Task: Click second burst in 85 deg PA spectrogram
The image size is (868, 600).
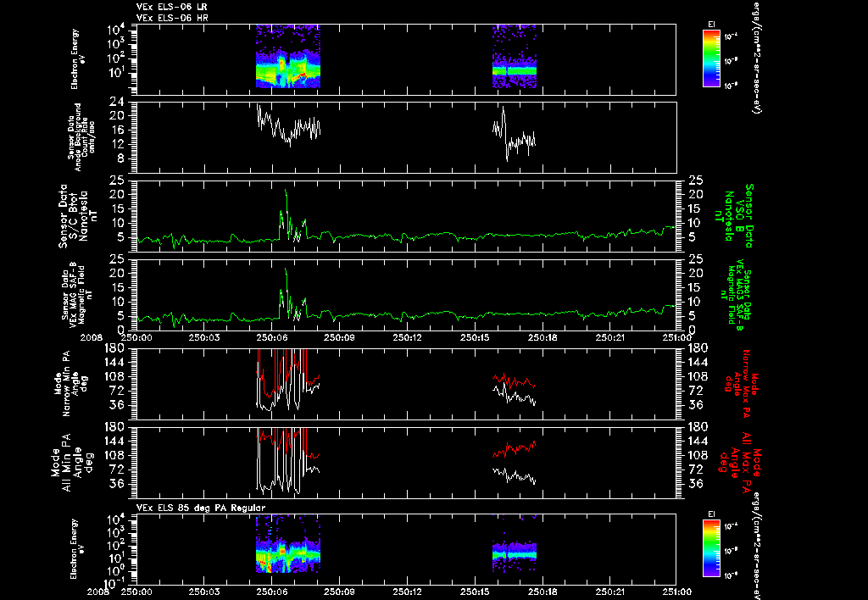Action: [515, 543]
